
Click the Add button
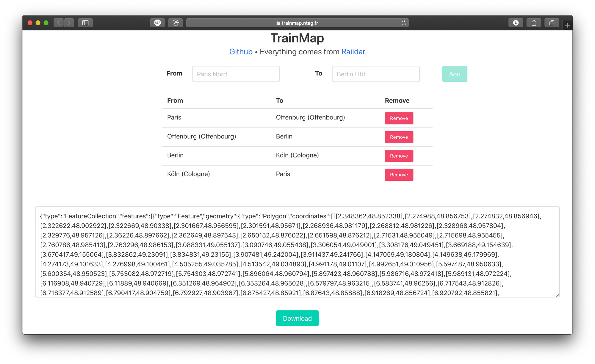pyautogui.click(x=454, y=74)
